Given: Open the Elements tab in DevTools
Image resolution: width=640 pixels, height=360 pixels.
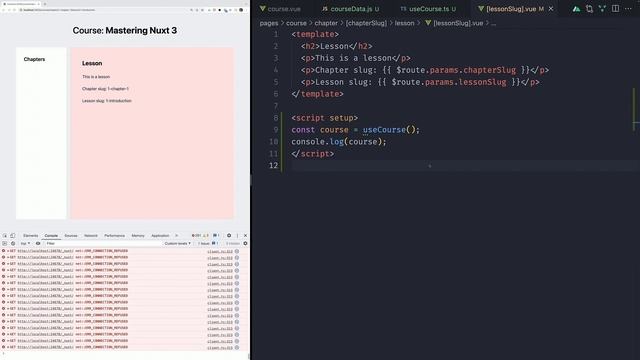Looking at the screenshot, I should (30, 236).
